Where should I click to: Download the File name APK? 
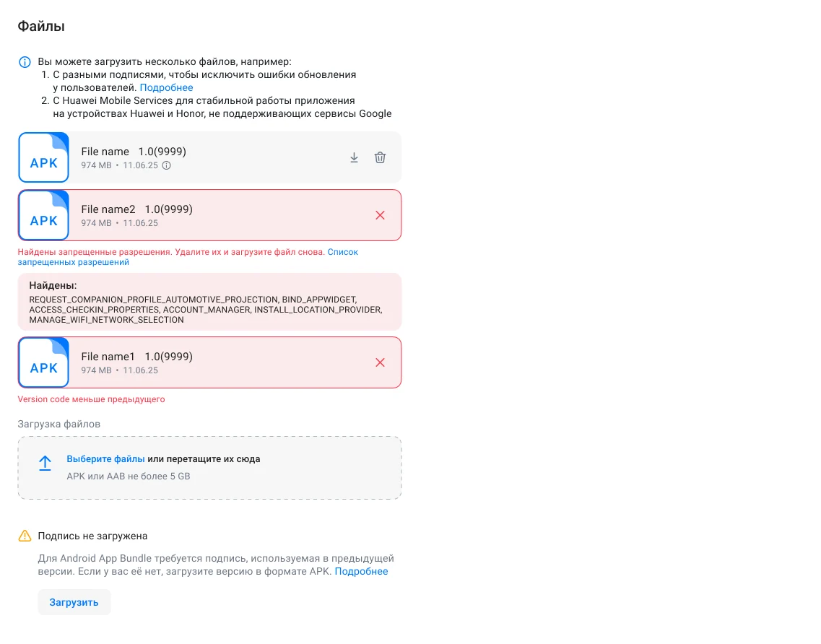(x=354, y=157)
